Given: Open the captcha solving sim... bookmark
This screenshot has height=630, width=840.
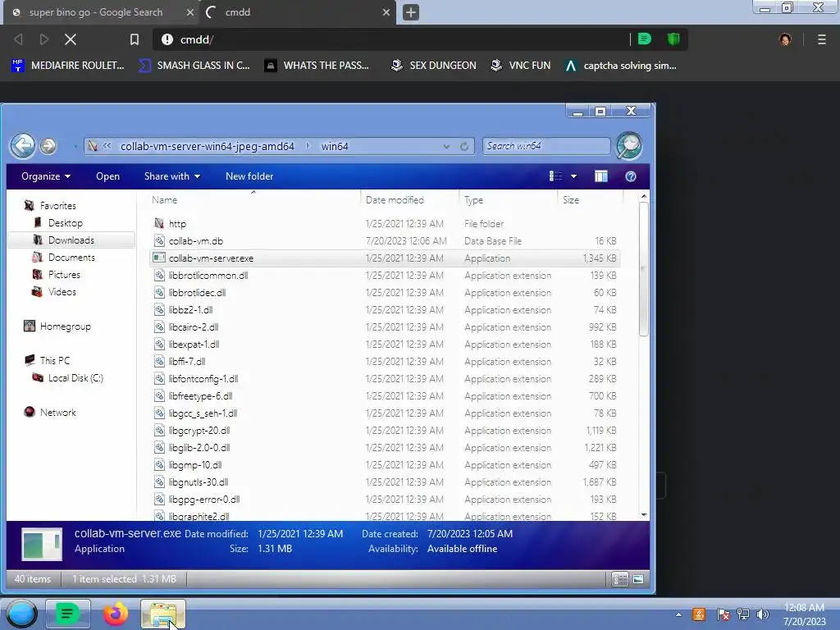Looking at the screenshot, I should pos(620,66).
